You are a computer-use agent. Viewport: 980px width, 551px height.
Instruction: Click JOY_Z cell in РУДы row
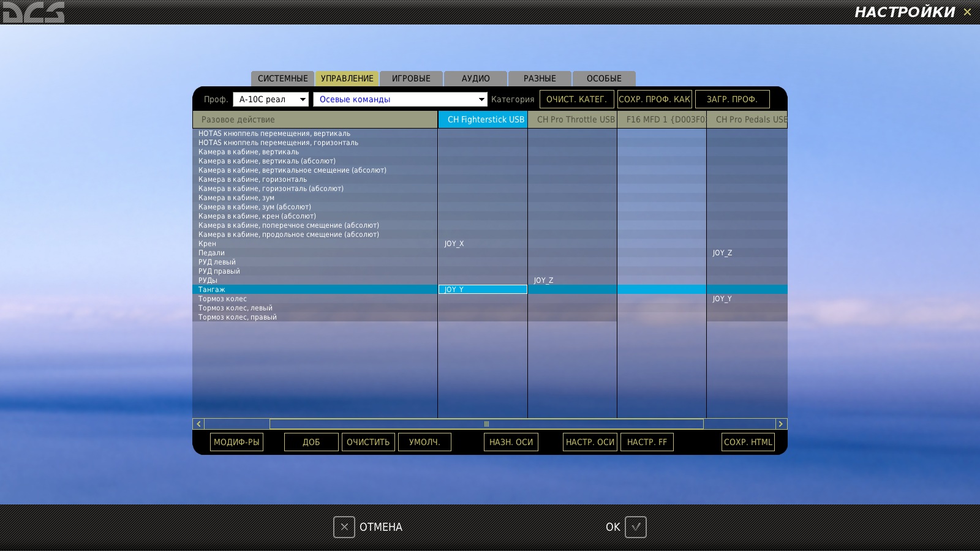tap(573, 280)
